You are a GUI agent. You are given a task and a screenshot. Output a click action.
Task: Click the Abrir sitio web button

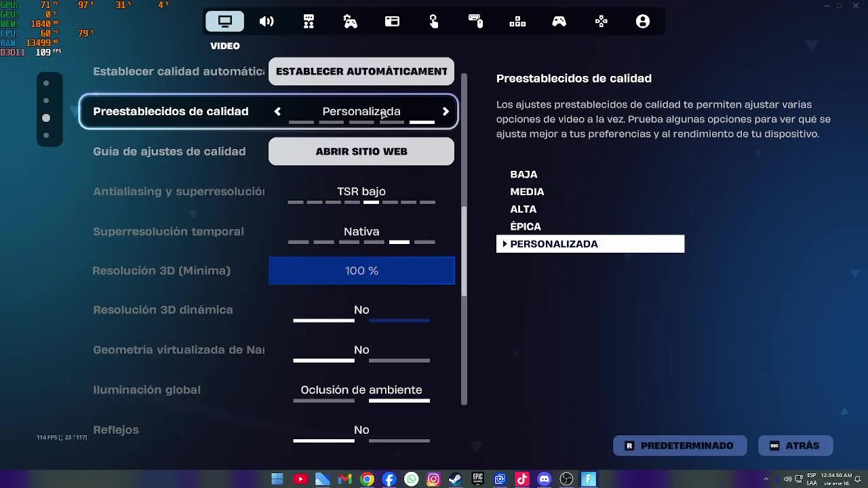click(x=361, y=151)
